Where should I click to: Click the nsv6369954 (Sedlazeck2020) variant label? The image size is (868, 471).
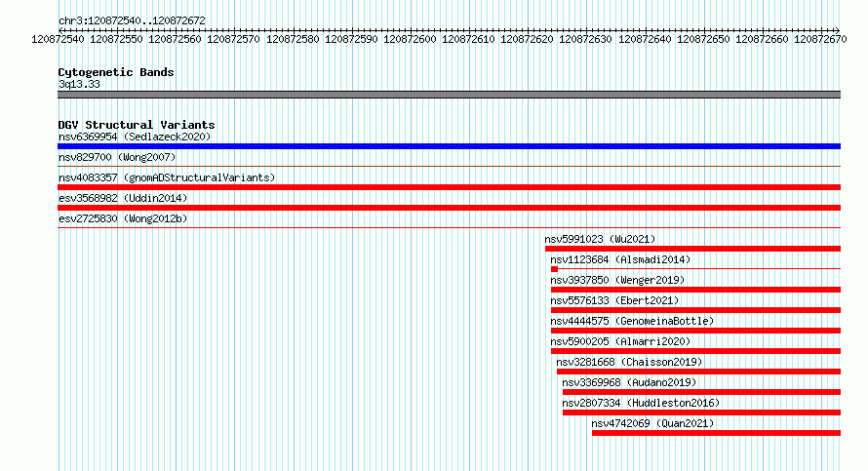pyautogui.click(x=135, y=137)
